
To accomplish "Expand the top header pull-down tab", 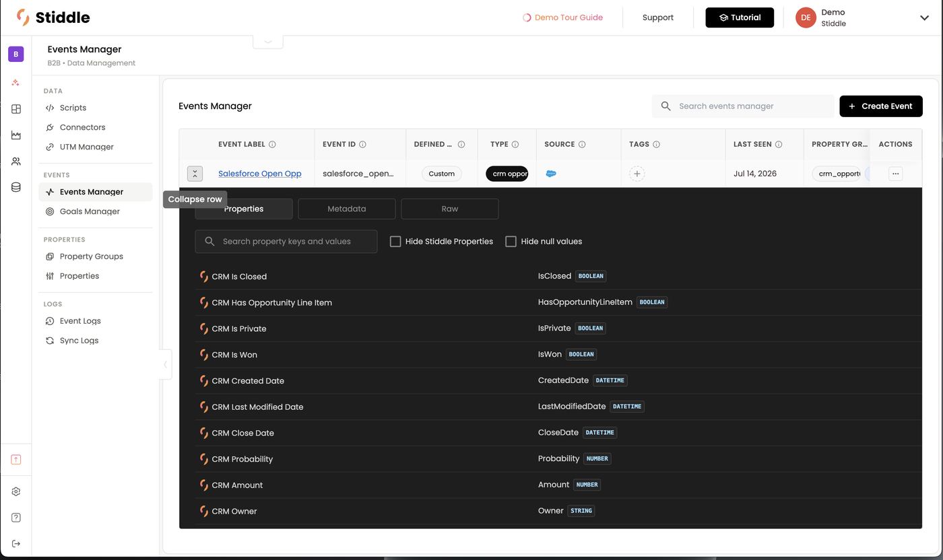I will coord(268,41).
